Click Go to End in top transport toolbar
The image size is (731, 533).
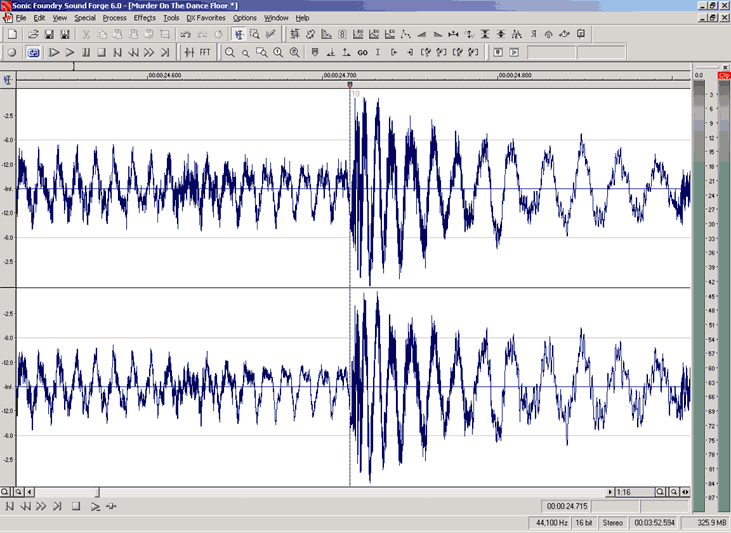tap(165, 53)
